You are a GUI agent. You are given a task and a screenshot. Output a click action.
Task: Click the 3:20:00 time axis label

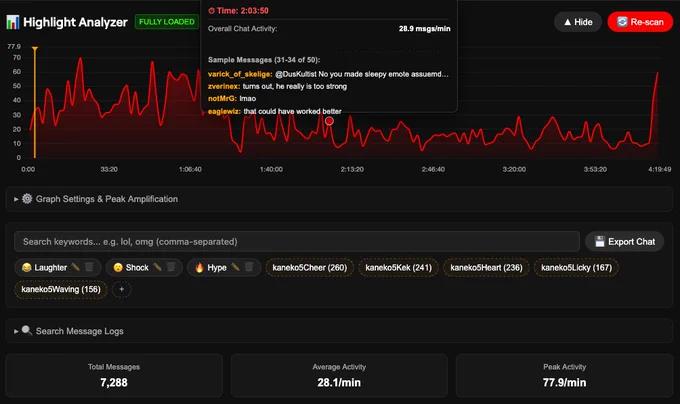514,169
